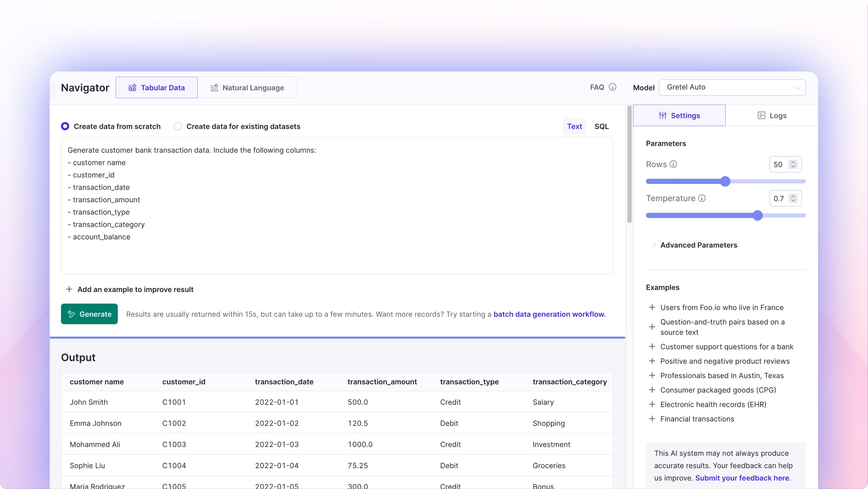
Task: Click the Temperature info icon
Action: 702,198
